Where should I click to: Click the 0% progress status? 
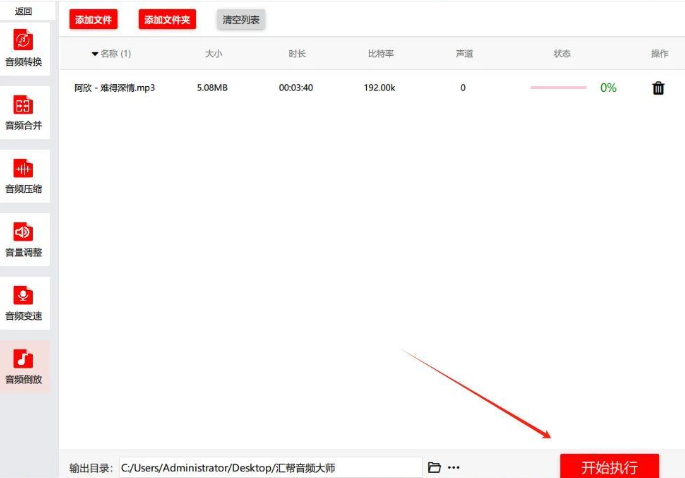click(x=608, y=88)
